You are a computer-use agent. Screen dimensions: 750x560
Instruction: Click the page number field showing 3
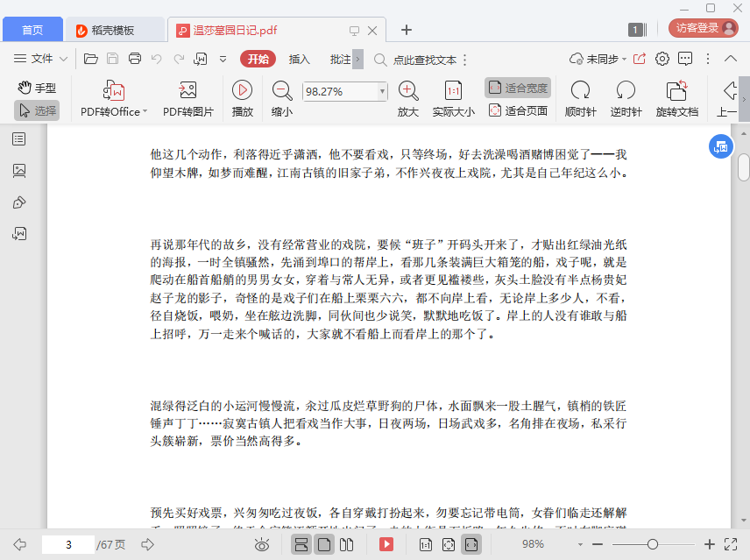click(68, 544)
